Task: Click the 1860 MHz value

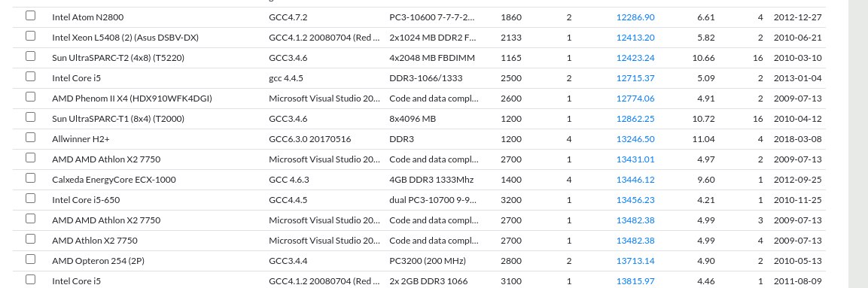Action: point(511,17)
